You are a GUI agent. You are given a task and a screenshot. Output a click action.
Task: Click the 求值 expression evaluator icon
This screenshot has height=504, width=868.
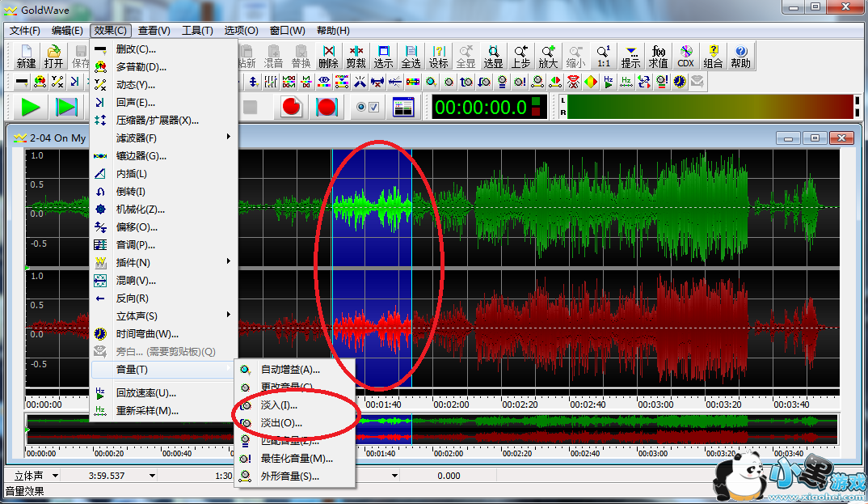(658, 56)
